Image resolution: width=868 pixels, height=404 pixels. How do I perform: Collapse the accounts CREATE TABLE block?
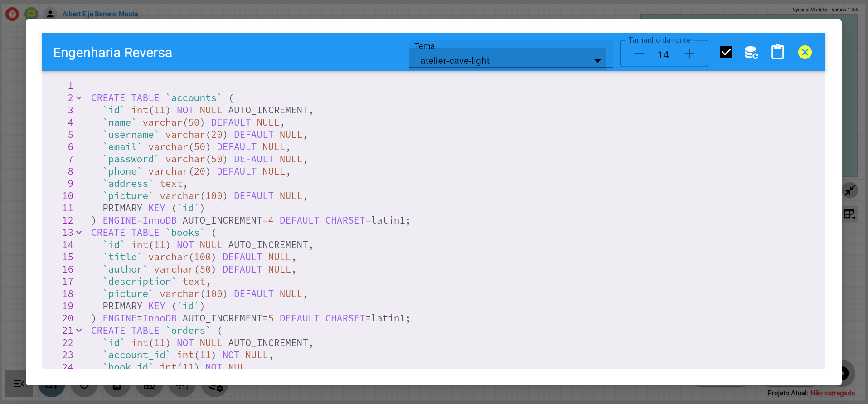tap(79, 98)
